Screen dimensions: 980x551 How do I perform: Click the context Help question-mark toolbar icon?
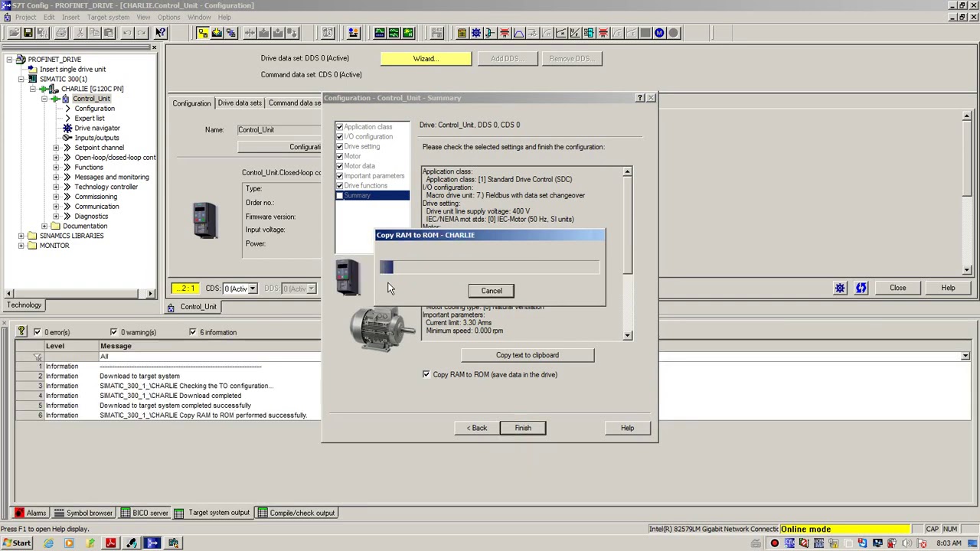[x=160, y=33]
